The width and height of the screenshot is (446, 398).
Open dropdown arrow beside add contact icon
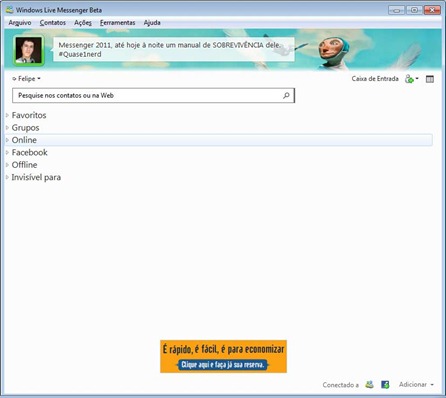417,79
